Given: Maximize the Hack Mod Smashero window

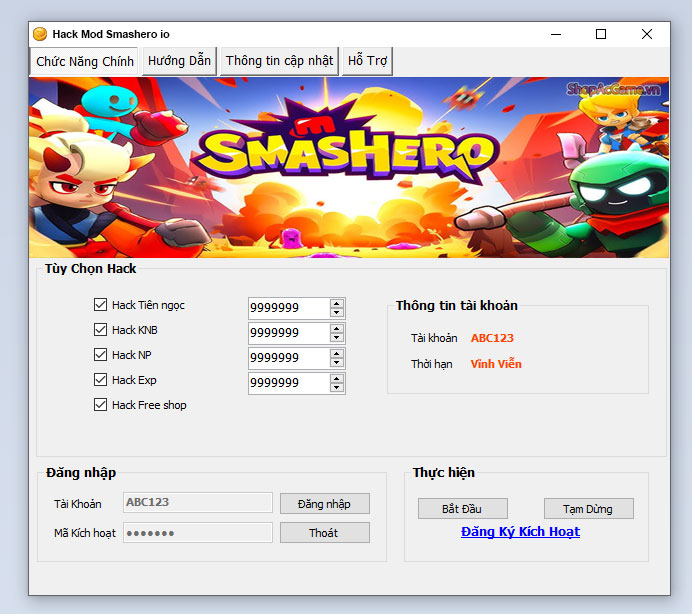Looking at the screenshot, I should pos(601,34).
